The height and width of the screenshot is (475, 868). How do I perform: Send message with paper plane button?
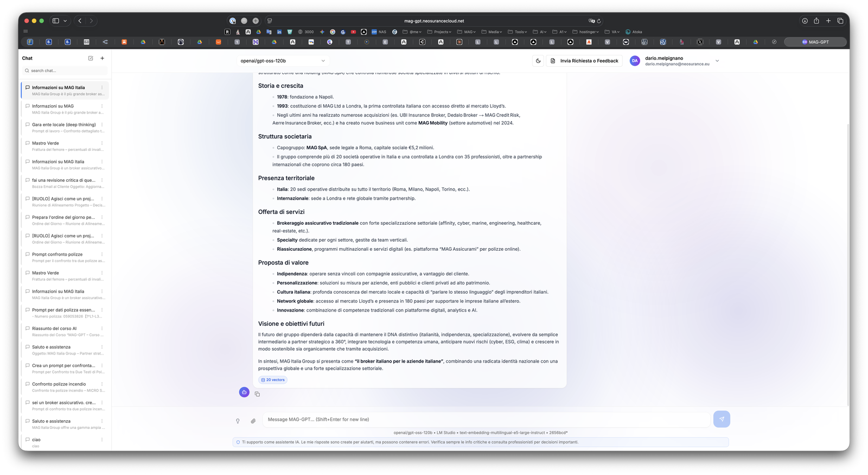[x=722, y=419]
